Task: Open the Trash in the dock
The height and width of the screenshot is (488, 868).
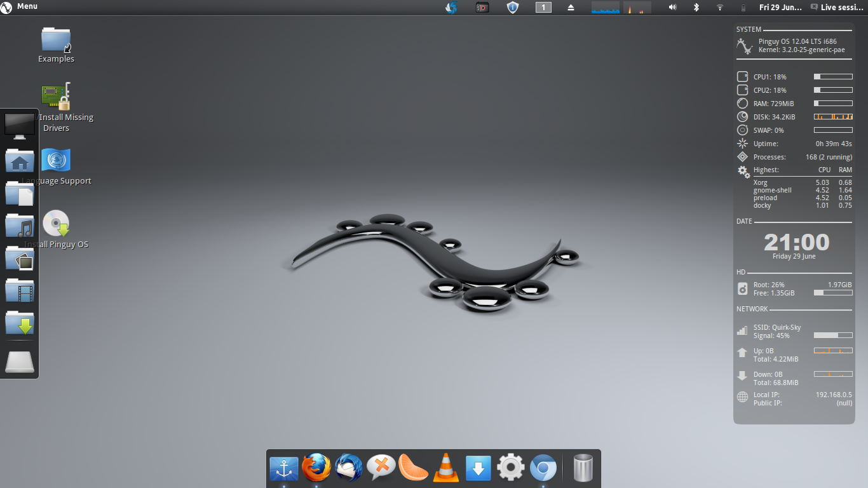Action: (x=583, y=468)
